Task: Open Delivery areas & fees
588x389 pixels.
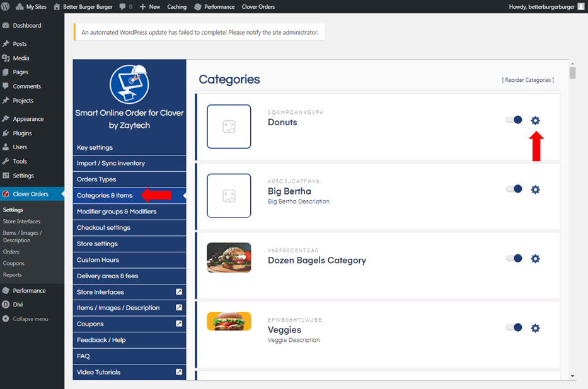Action: pos(129,276)
